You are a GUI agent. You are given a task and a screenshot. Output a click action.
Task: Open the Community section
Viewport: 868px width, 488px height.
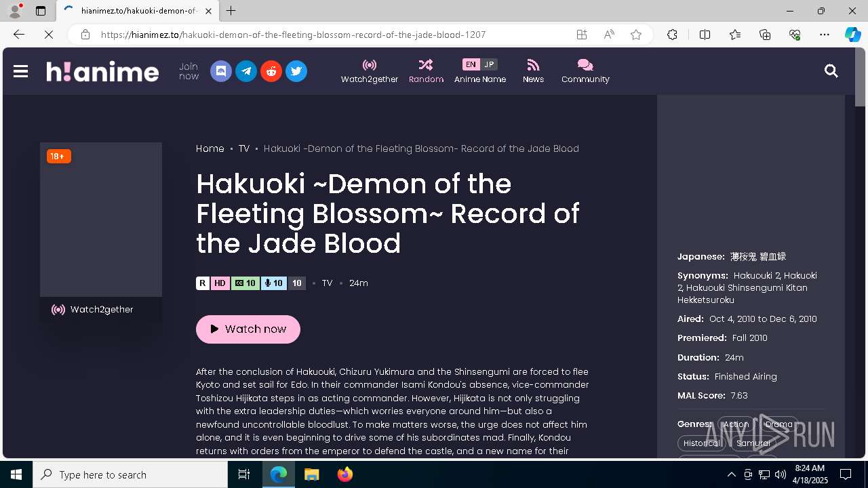585,71
